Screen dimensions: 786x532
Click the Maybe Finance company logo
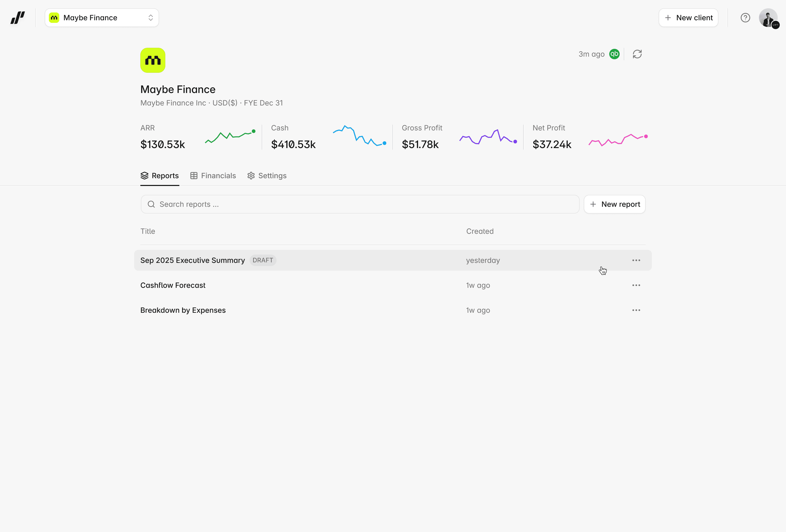tap(153, 60)
